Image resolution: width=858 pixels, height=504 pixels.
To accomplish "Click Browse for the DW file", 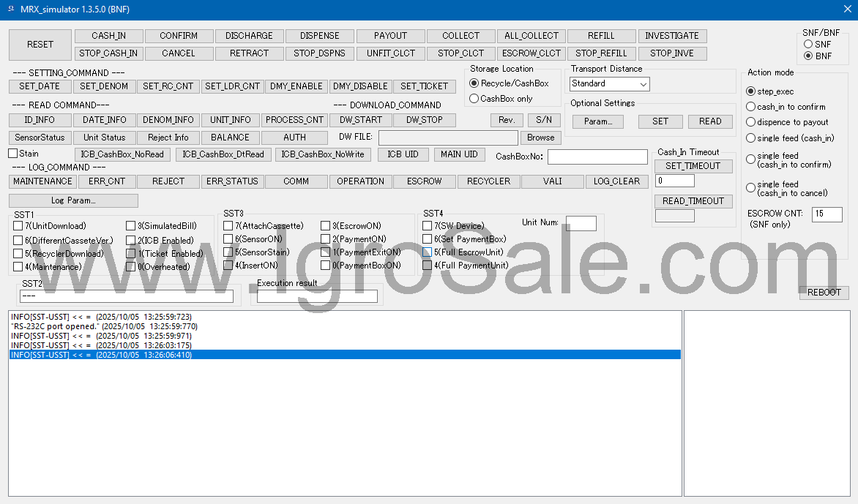I will 541,138.
